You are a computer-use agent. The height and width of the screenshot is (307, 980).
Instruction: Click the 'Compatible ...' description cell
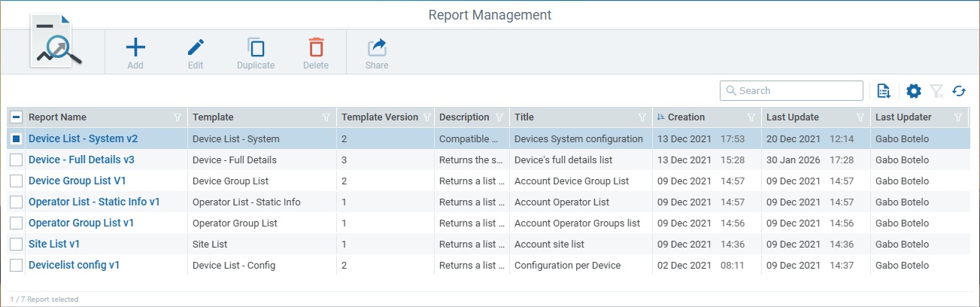pyautogui.click(x=468, y=138)
